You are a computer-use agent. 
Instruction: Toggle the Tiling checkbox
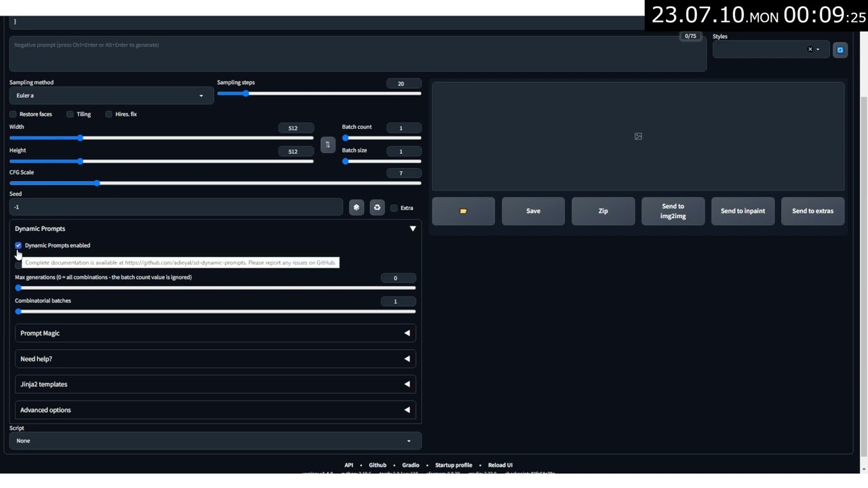(x=70, y=114)
